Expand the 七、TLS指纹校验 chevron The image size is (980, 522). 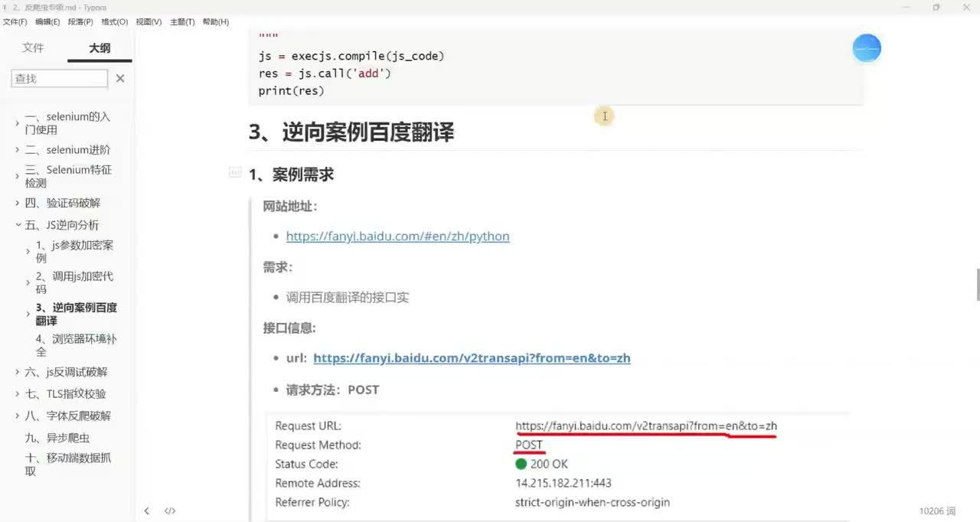pos(18,394)
